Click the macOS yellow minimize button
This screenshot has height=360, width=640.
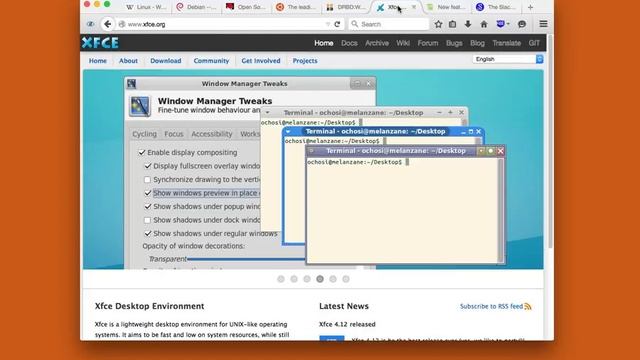[97, 4]
